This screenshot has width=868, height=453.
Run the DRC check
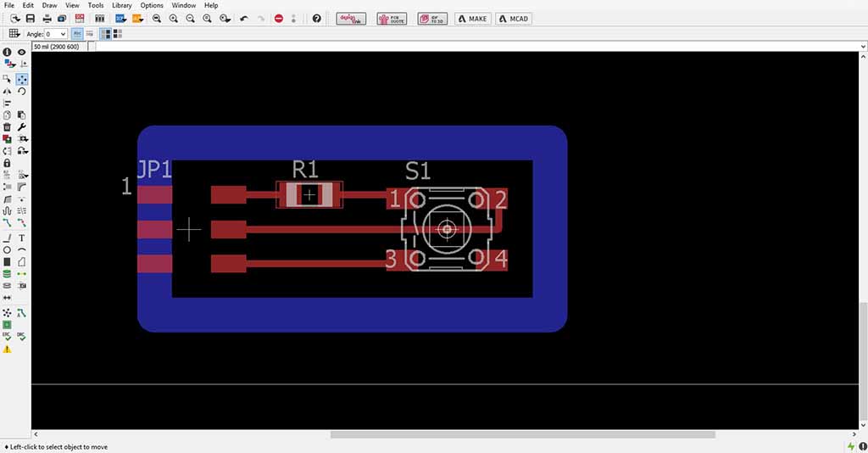tap(21, 336)
